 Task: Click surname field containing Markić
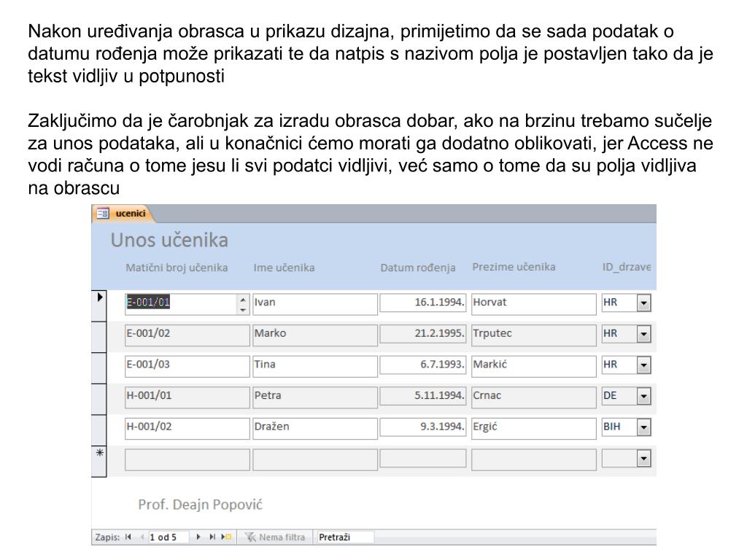click(x=533, y=366)
